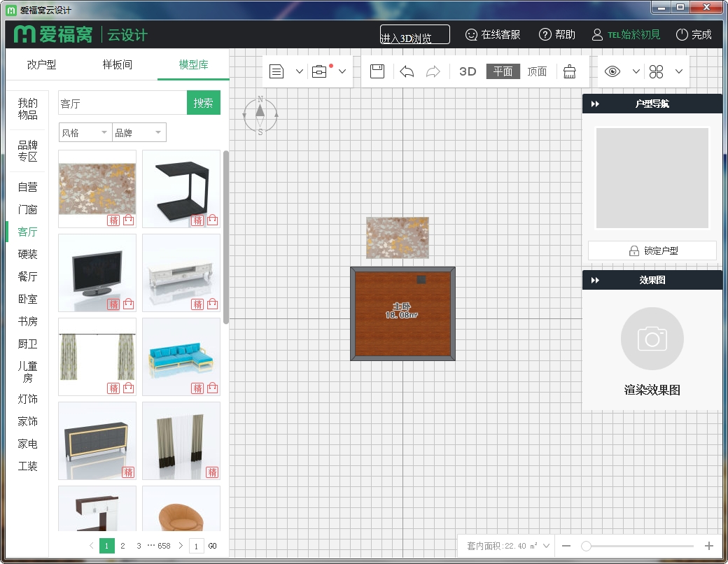Open the toolbox briefcase icon
Viewport: 728px width, 564px height.
click(x=320, y=71)
